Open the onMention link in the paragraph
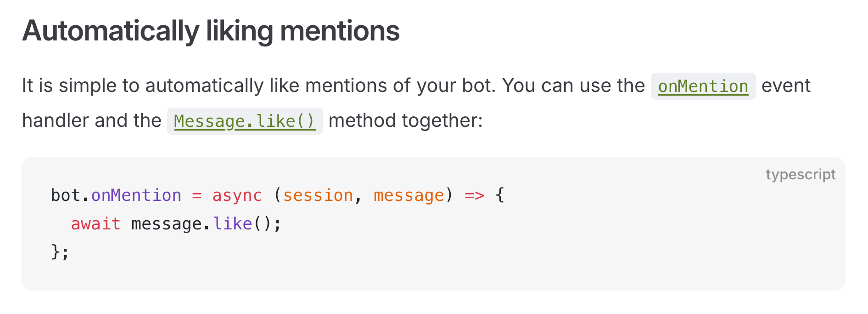868x314 pixels. pyautogui.click(x=703, y=86)
